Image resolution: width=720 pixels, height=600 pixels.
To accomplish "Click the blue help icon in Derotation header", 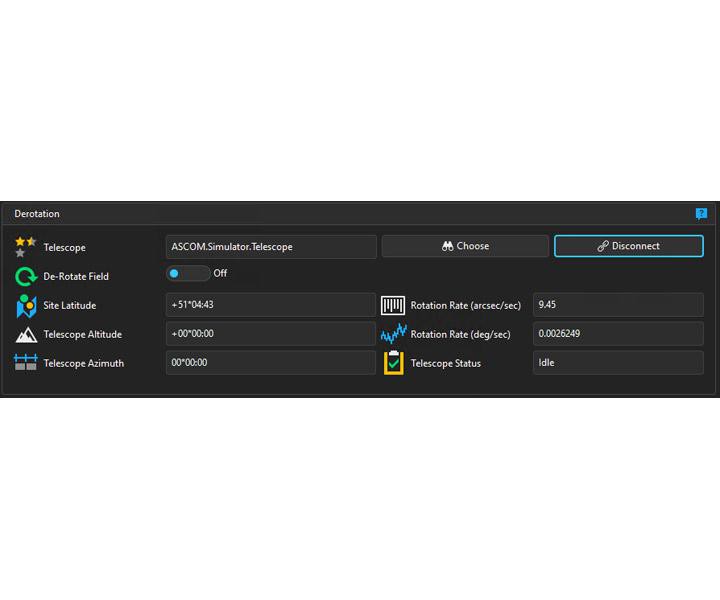I will point(701,214).
